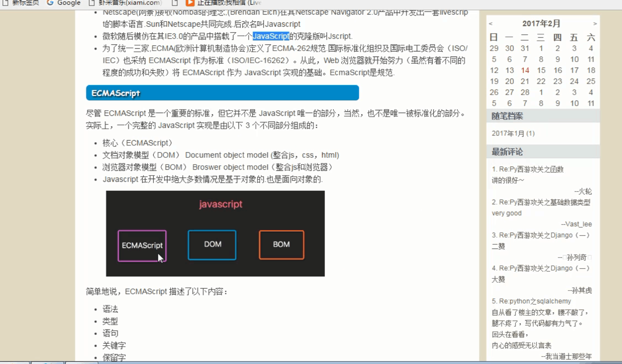Click the bullet 语法
The height and width of the screenshot is (364, 622).
coord(110,309)
